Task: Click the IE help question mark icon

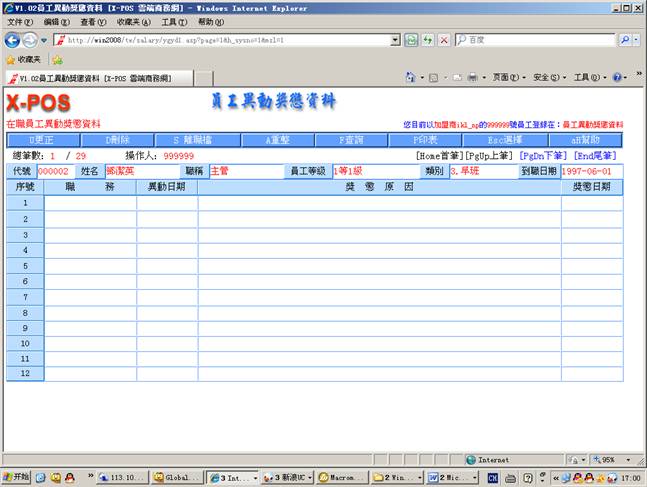Action: tap(617, 77)
